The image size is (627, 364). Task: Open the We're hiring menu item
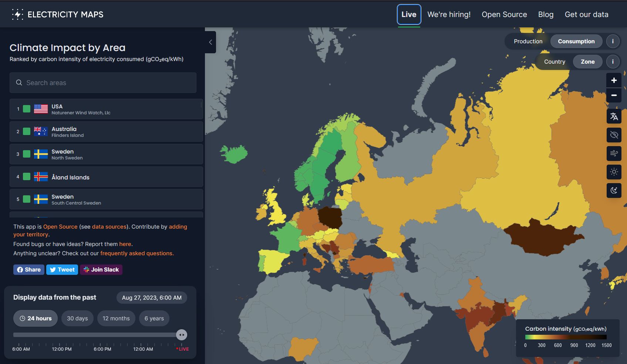[x=449, y=14]
